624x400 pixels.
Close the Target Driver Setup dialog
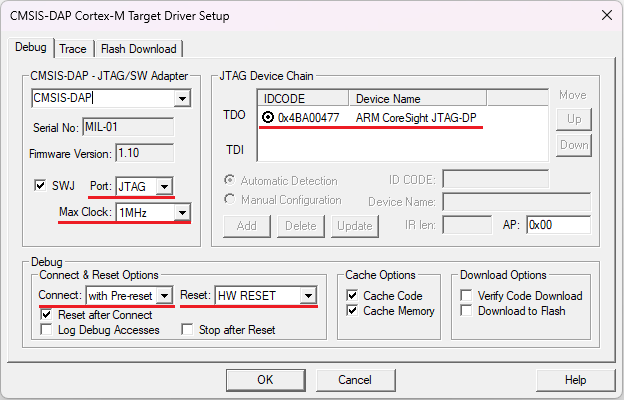coord(605,15)
